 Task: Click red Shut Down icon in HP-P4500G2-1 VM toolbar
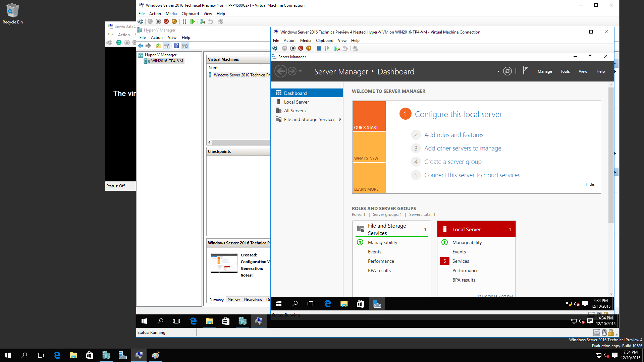point(166,21)
